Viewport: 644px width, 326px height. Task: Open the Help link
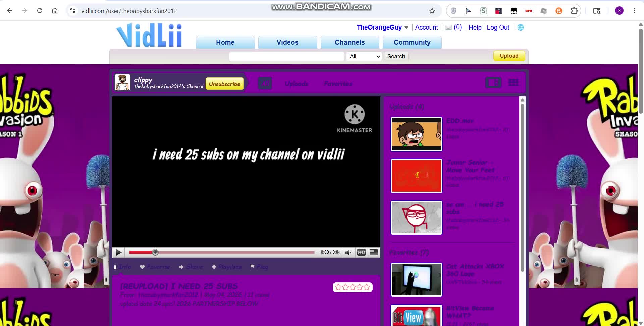pos(475,28)
